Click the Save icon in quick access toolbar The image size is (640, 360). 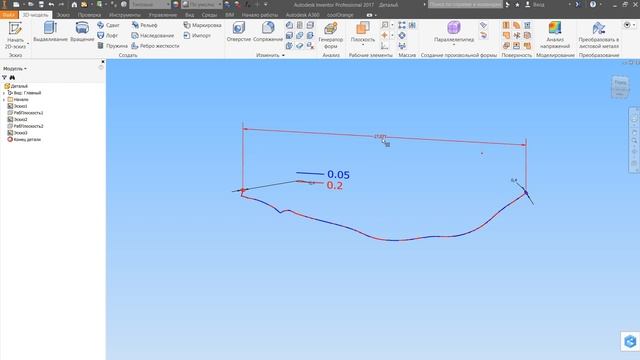tap(41, 4)
